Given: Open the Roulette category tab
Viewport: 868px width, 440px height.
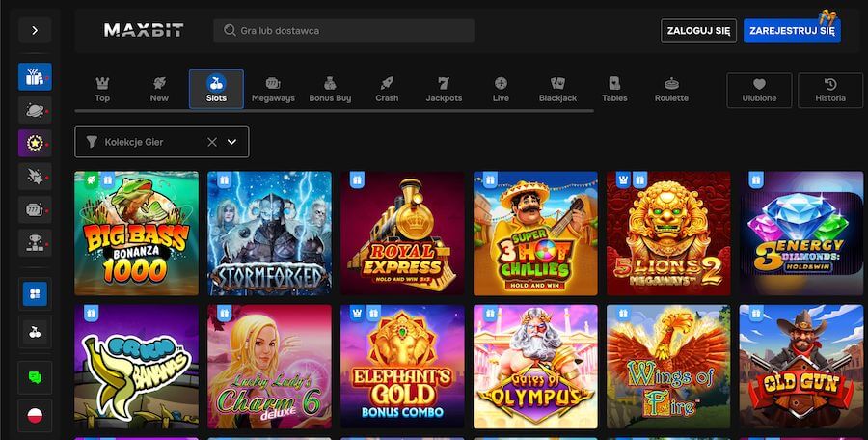Looking at the screenshot, I should 671,90.
